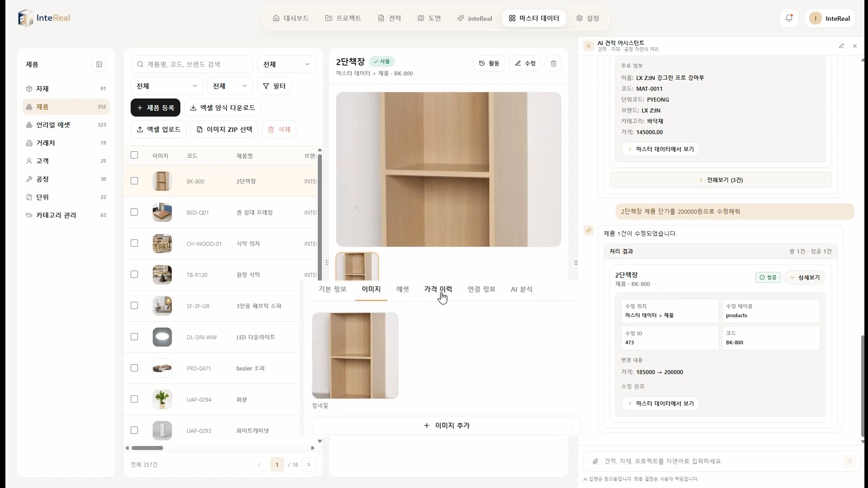The image size is (868, 488).
Task: Open 고객 in the sidebar
Action: point(66,161)
